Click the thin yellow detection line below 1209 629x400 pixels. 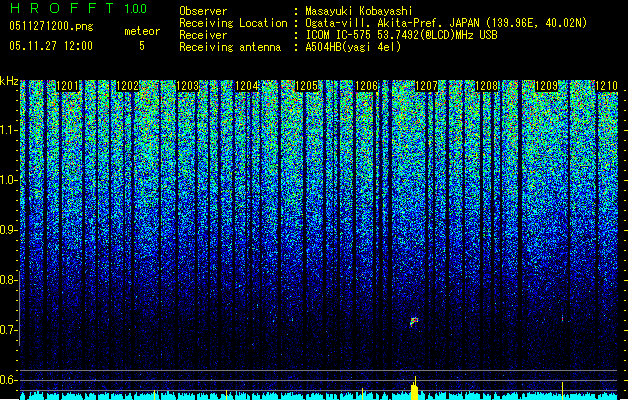(562, 391)
